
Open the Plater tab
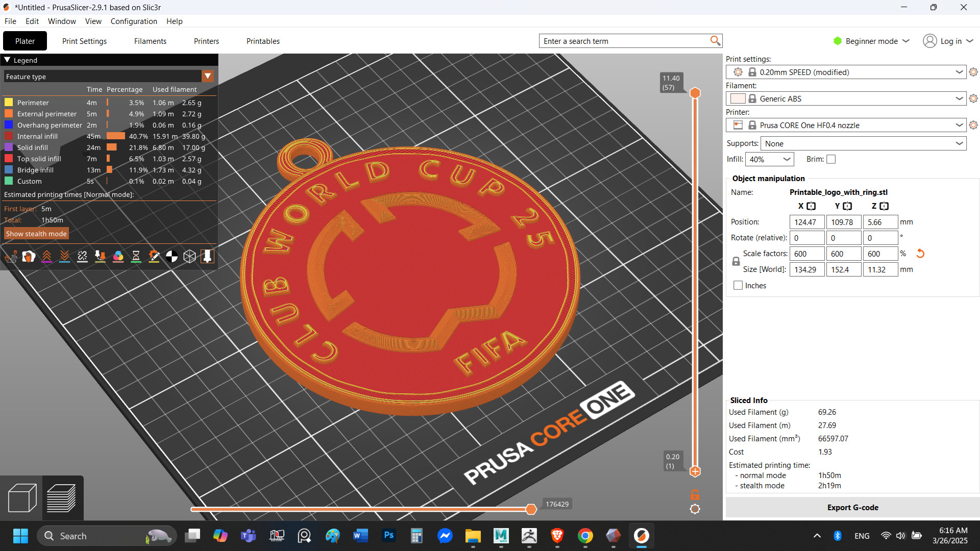(25, 41)
